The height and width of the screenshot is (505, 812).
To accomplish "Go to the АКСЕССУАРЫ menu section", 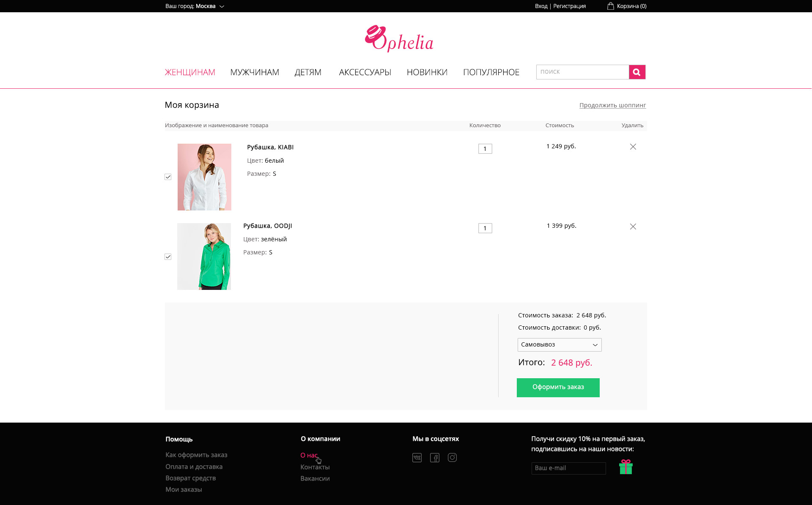I will coord(365,72).
